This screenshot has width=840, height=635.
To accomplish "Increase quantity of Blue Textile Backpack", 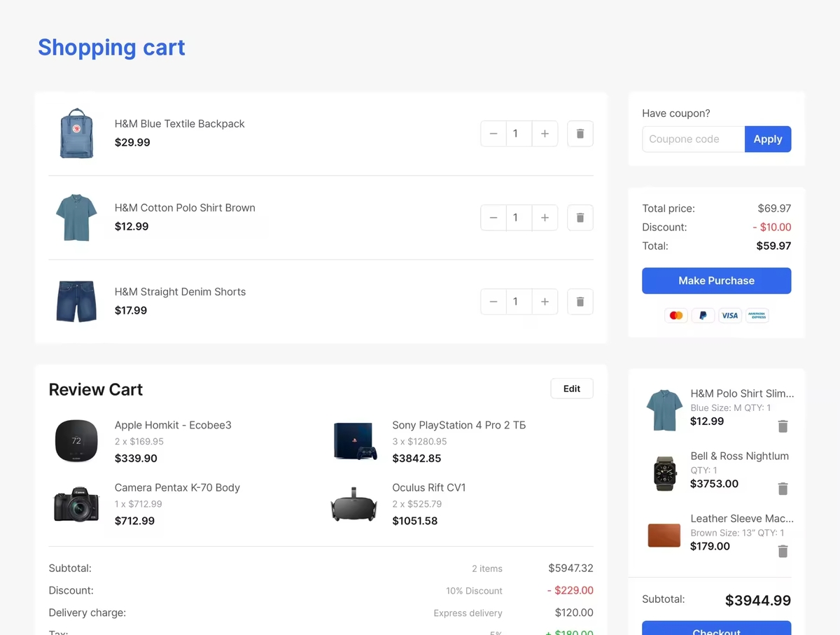I will pyautogui.click(x=545, y=134).
